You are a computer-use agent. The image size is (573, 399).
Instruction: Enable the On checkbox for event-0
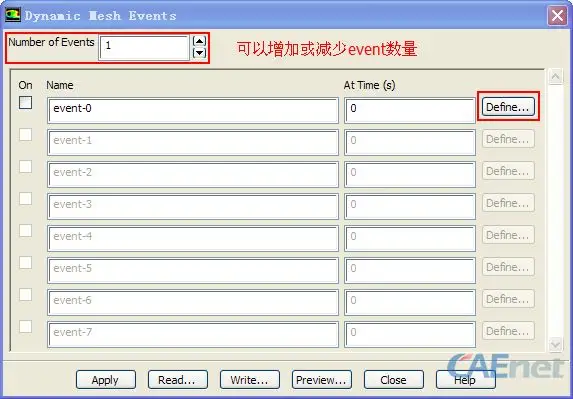pyautogui.click(x=26, y=103)
